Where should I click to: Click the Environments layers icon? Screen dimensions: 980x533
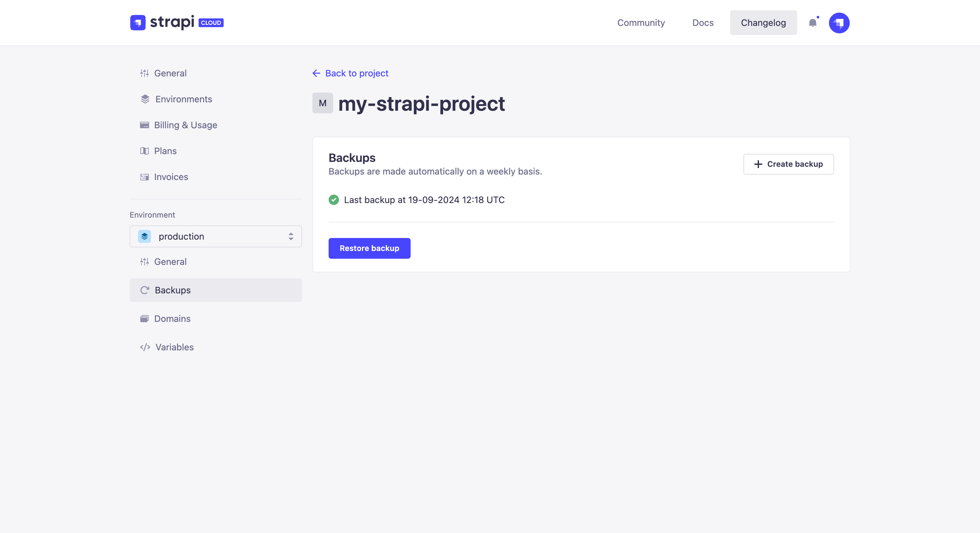[145, 99]
